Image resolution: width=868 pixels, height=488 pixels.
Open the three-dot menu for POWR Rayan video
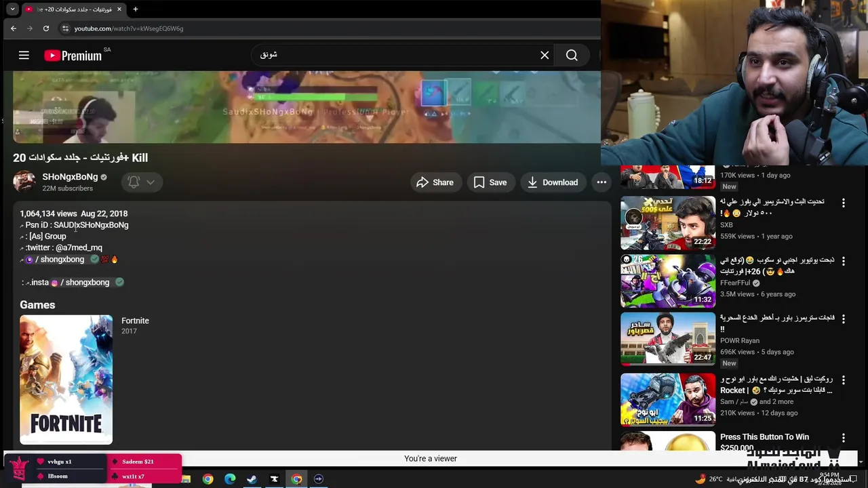click(843, 319)
